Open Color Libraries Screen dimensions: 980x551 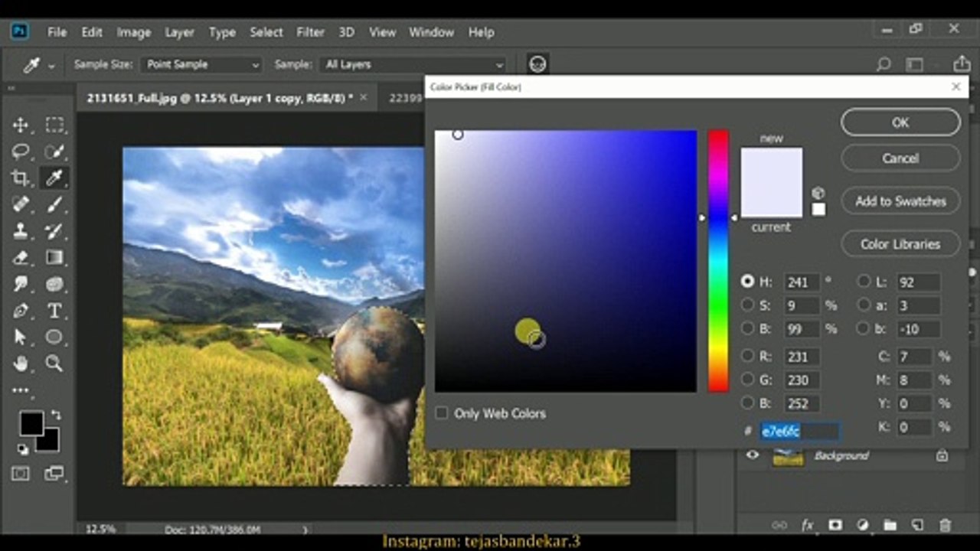tap(900, 244)
